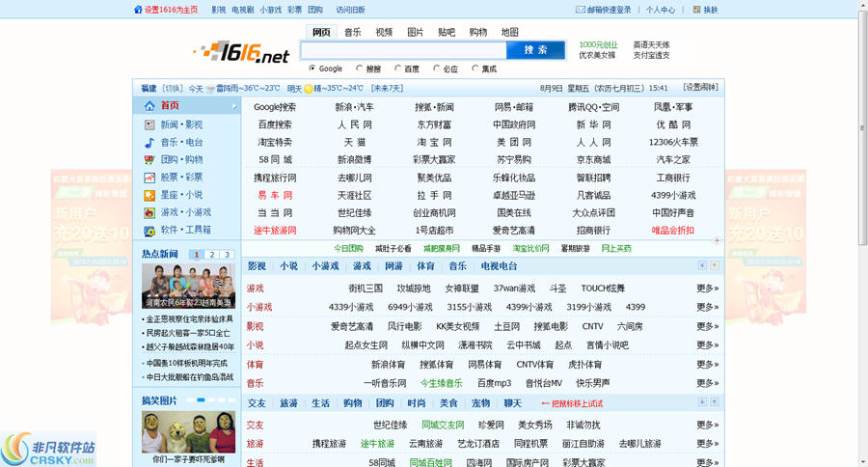Move 影视 section down with arrow icon
868x467 pixels.
tap(702, 265)
